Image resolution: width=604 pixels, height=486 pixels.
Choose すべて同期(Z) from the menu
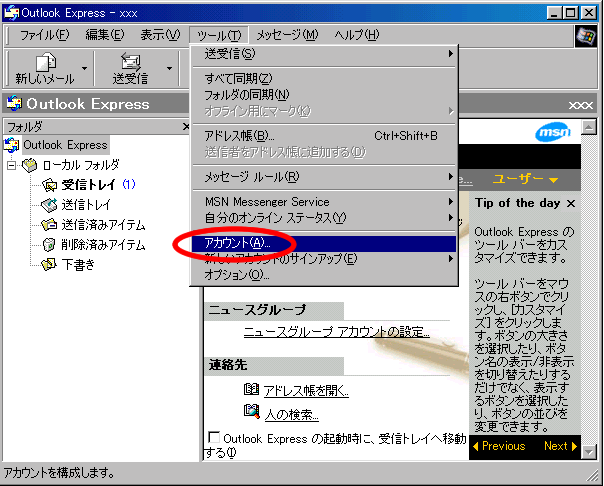(x=324, y=79)
